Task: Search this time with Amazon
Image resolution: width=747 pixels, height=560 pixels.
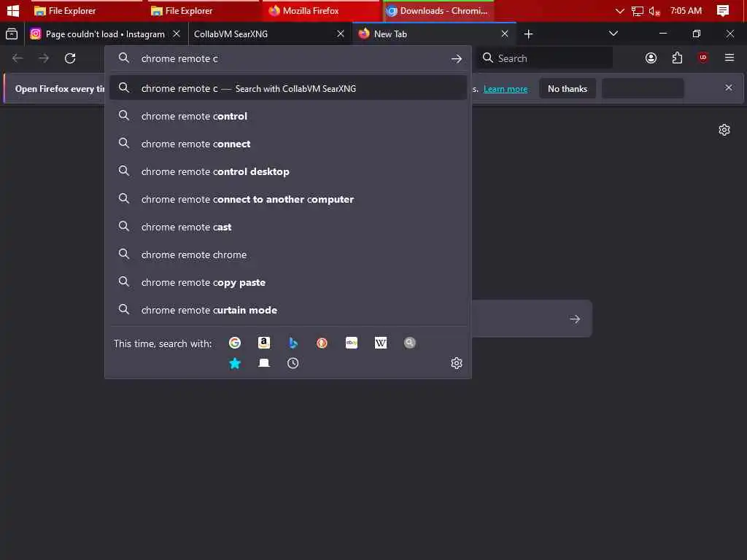Action: point(264,343)
